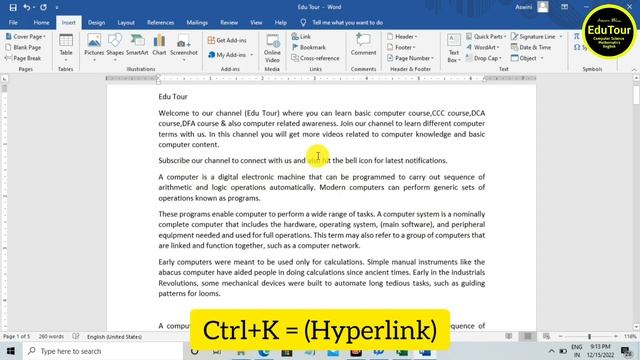The width and height of the screenshot is (640, 360).
Task: Show hidden system tray icons
Action: point(551,351)
